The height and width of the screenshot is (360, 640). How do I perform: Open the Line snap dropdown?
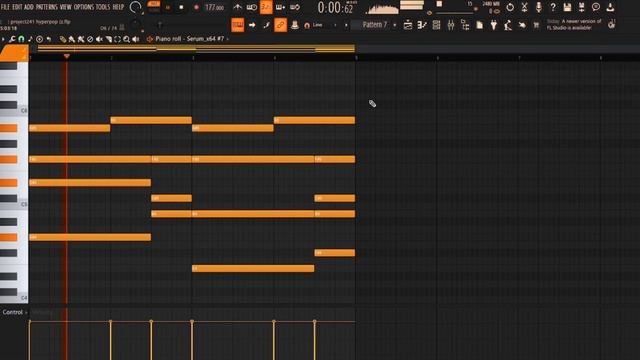point(324,25)
